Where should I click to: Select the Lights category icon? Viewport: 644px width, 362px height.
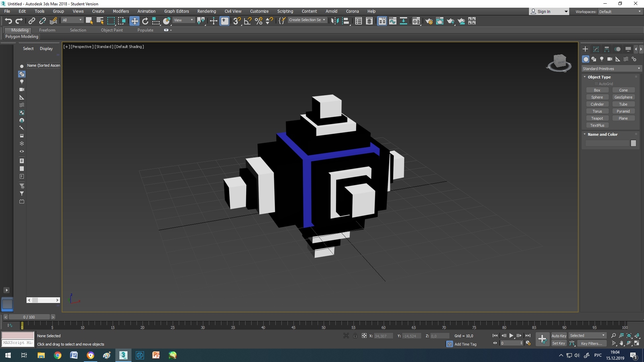(x=602, y=59)
